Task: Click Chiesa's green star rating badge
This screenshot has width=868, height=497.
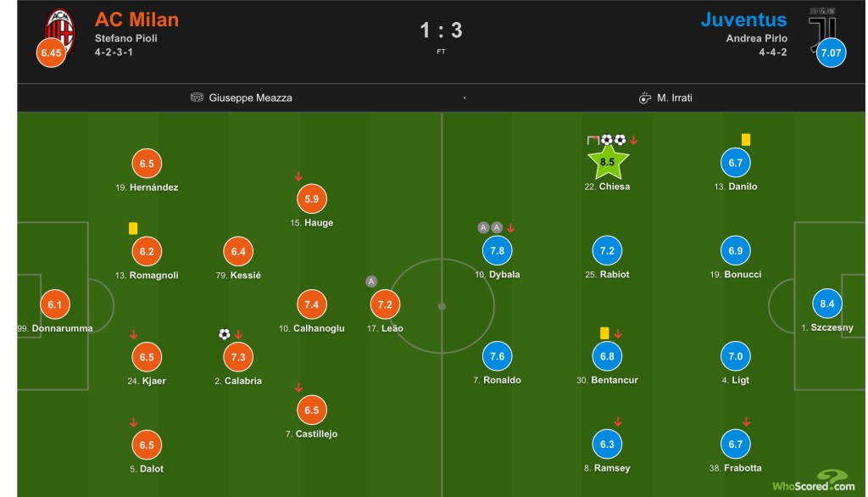Action: [x=607, y=162]
